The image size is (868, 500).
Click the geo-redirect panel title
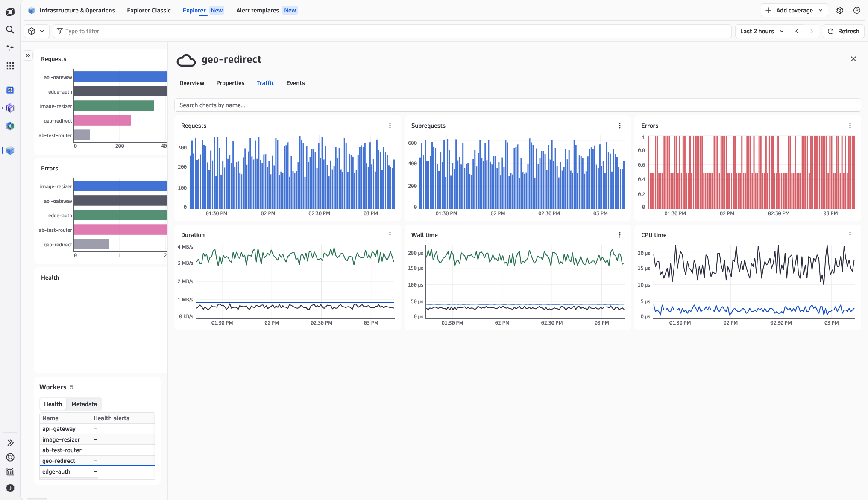[x=232, y=59]
